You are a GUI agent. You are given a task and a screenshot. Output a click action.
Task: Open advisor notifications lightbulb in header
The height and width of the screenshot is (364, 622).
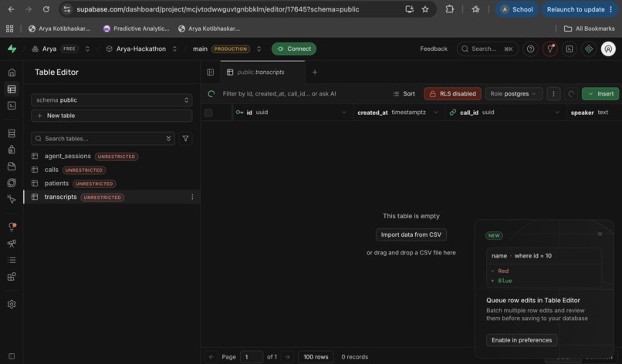pyautogui.click(x=549, y=49)
